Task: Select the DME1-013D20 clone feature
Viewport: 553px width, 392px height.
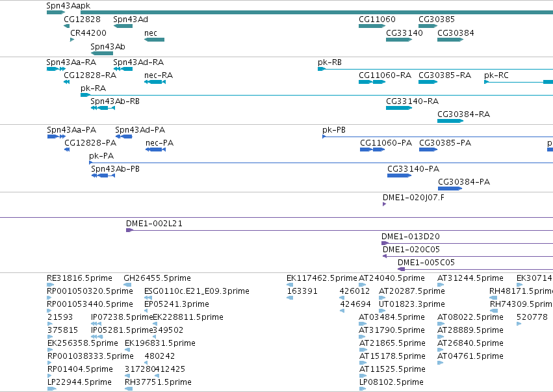Action: 467,244
